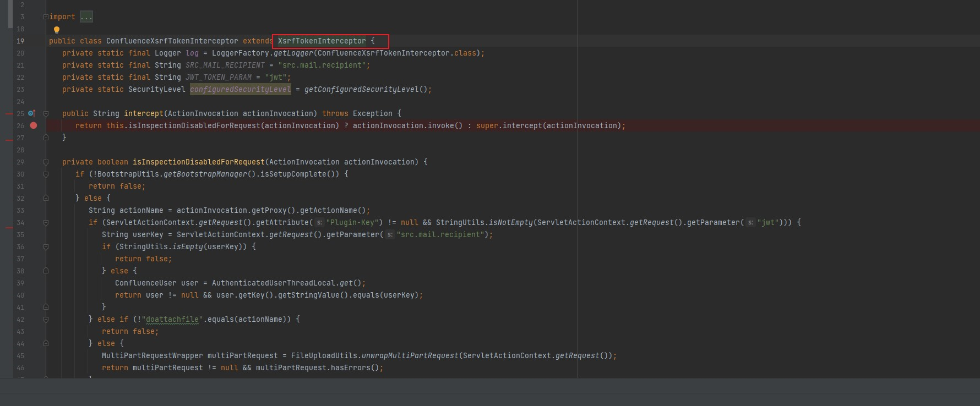
Task: Click getBootstrapManager on line 30
Action: [205, 174]
